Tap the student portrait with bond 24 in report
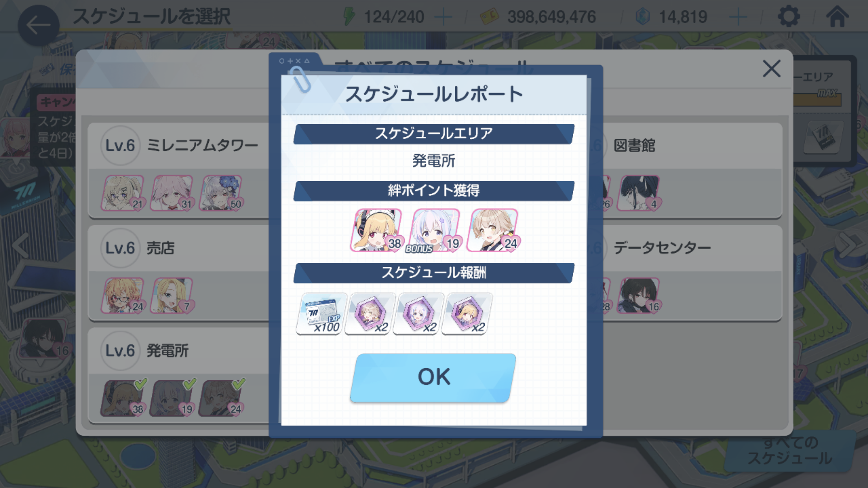Viewport: 868px width, 488px height. pyautogui.click(x=493, y=230)
